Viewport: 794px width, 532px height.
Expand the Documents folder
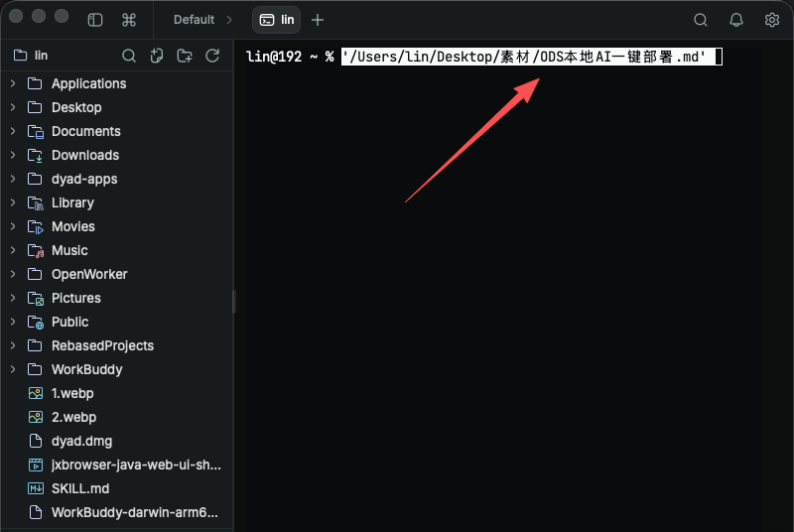(13, 131)
